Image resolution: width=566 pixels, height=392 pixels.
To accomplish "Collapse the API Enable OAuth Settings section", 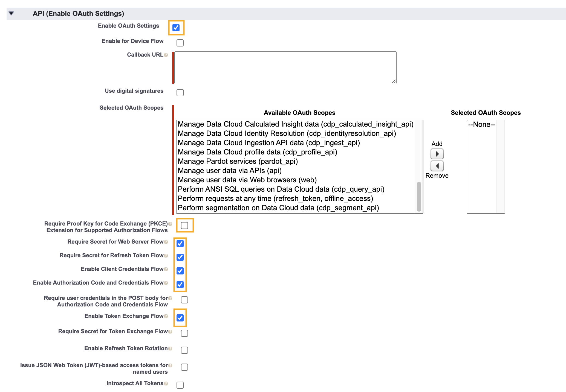I will pyautogui.click(x=11, y=13).
